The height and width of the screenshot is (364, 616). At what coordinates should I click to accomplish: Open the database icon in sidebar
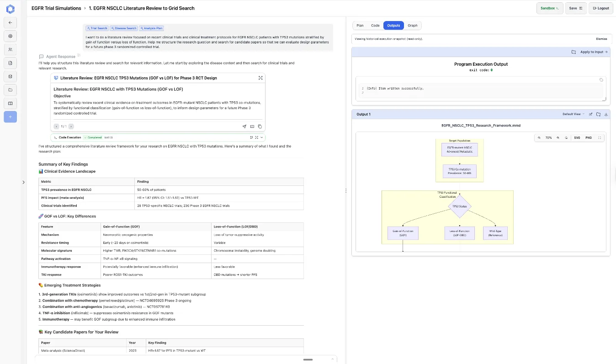10,76
